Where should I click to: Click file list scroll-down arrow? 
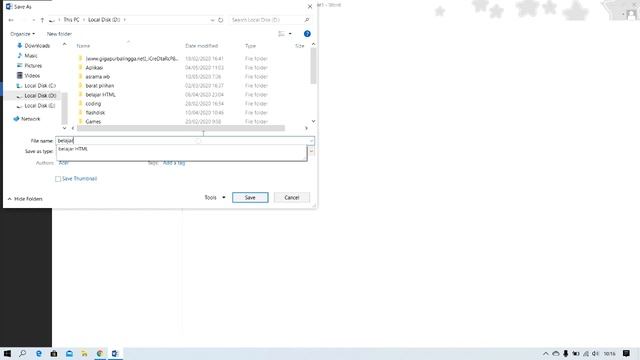pos(313,121)
